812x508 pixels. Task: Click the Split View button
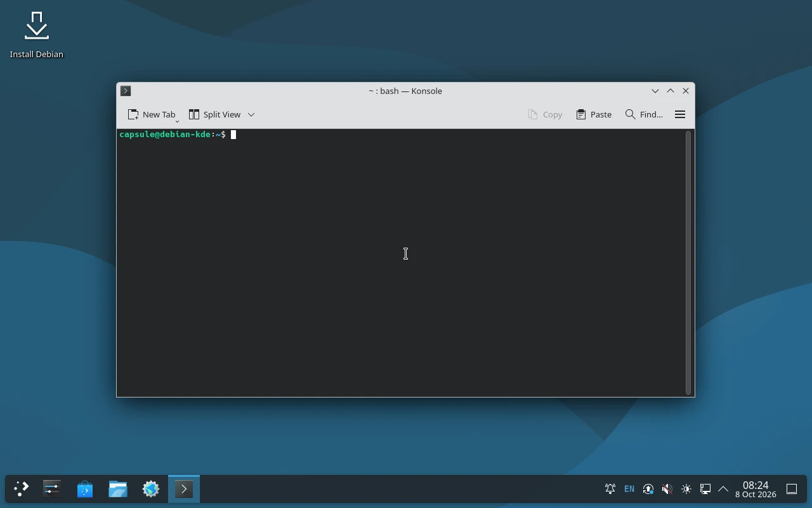(x=214, y=114)
